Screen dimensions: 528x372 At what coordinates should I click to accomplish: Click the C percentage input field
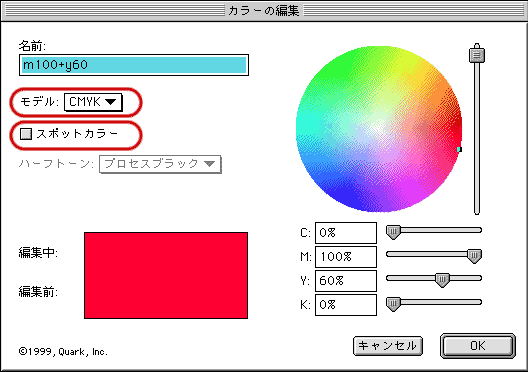346,233
